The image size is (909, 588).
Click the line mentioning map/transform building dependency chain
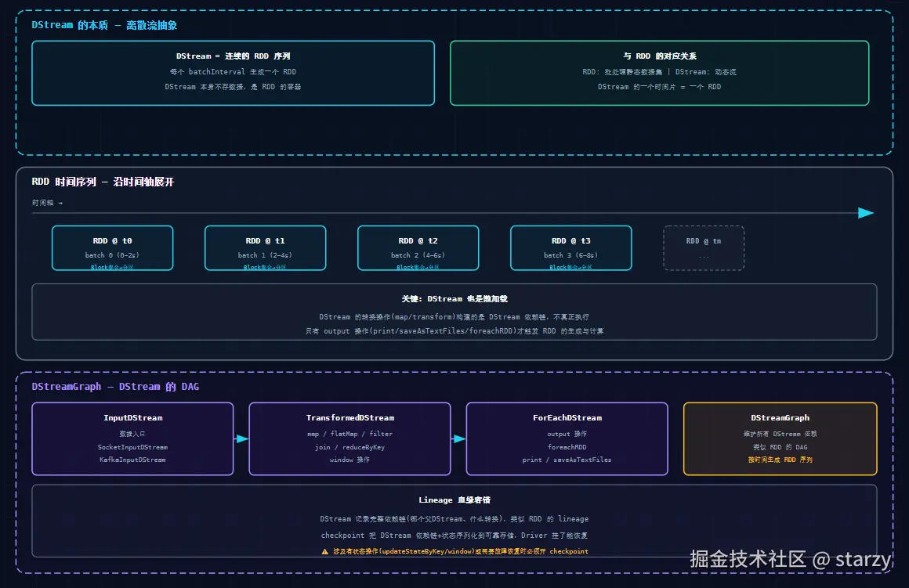click(x=454, y=317)
